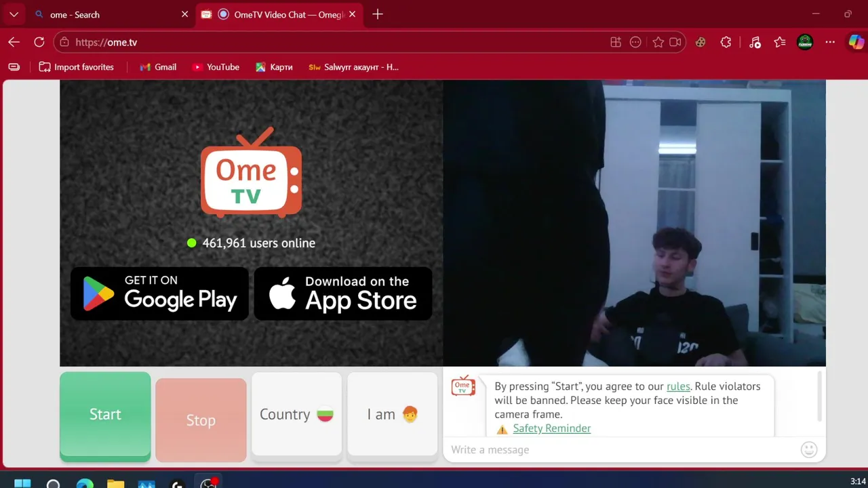Click the media music note icon

coord(755,42)
